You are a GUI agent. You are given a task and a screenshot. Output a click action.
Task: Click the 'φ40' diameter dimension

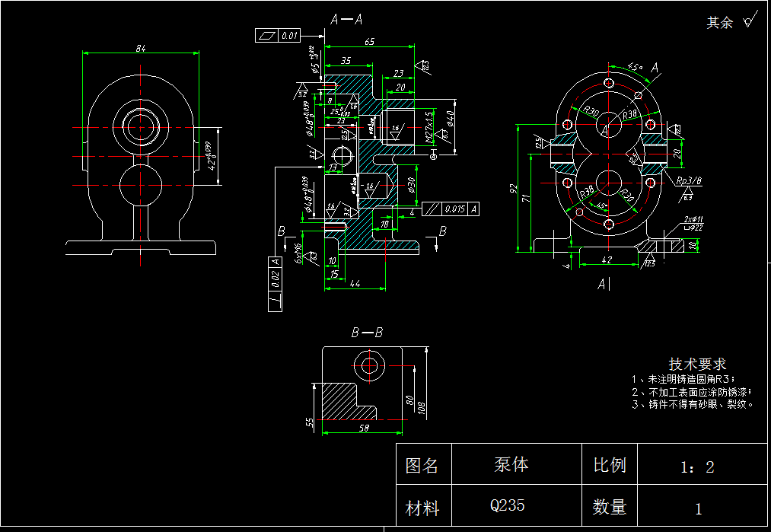(450, 118)
